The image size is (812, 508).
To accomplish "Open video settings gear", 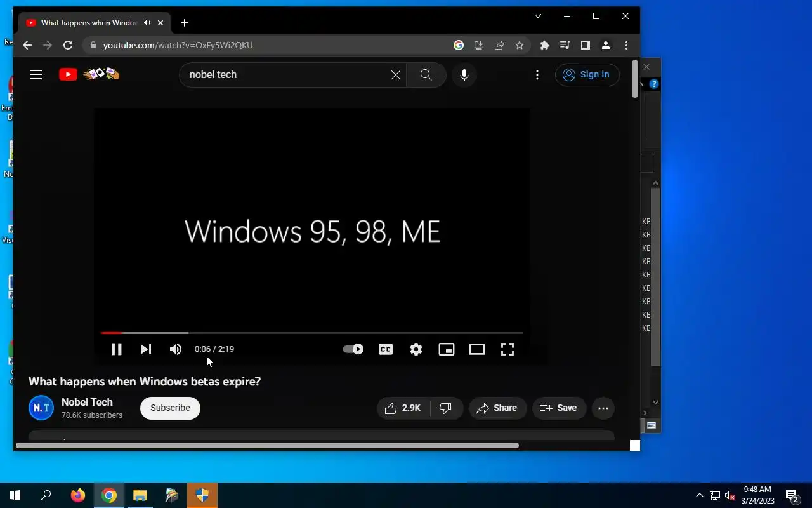I will pyautogui.click(x=416, y=349).
